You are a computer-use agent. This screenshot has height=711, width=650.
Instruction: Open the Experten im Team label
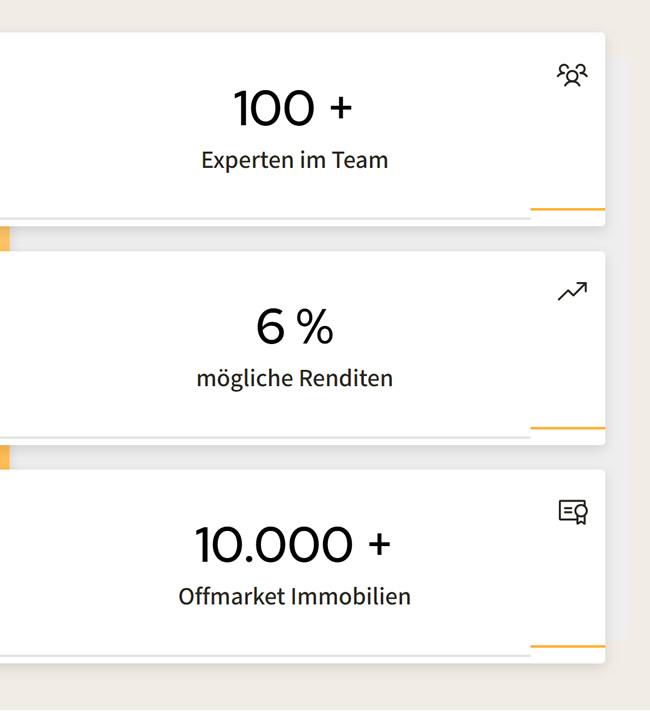[294, 160]
